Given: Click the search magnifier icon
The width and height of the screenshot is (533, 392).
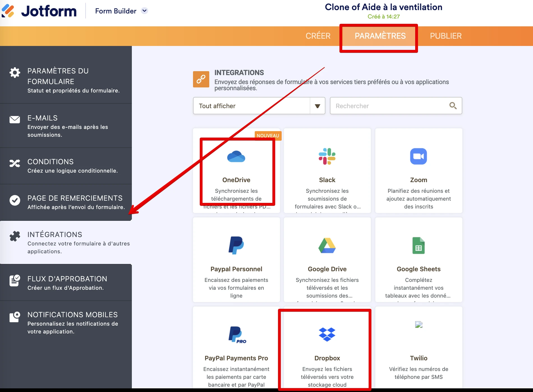Looking at the screenshot, I should (x=453, y=106).
